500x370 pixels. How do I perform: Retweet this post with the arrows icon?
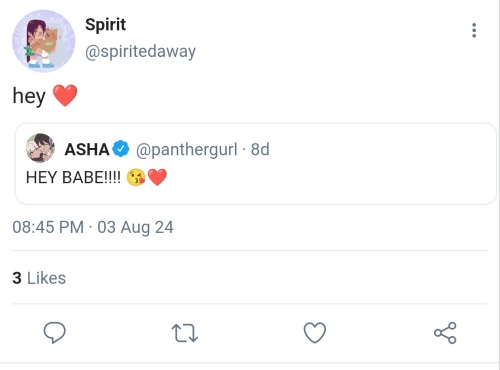pyautogui.click(x=185, y=333)
